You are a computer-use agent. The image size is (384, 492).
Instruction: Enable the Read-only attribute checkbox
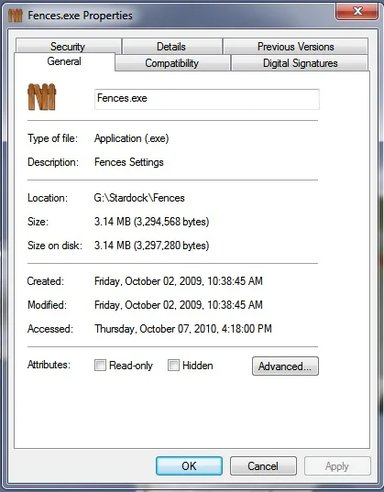[100, 365]
